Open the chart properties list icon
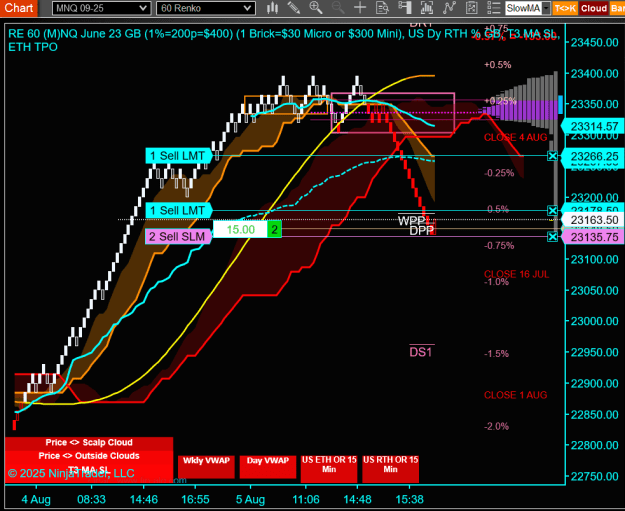 tap(493, 8)
